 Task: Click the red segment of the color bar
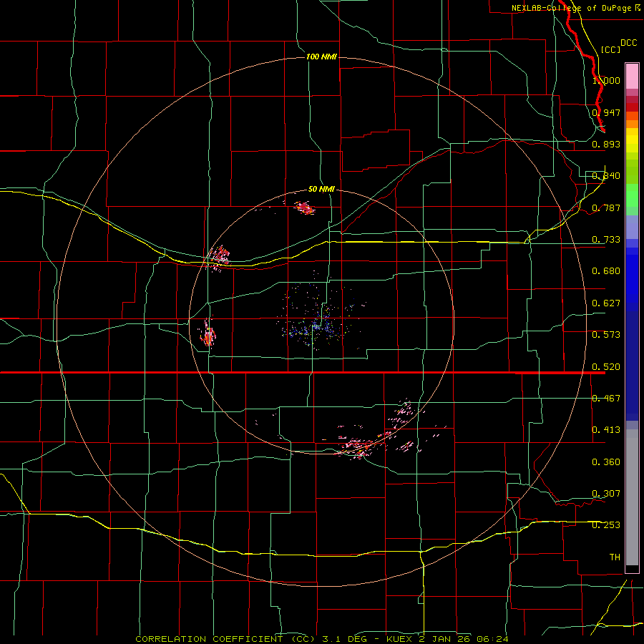pos(632,107)
